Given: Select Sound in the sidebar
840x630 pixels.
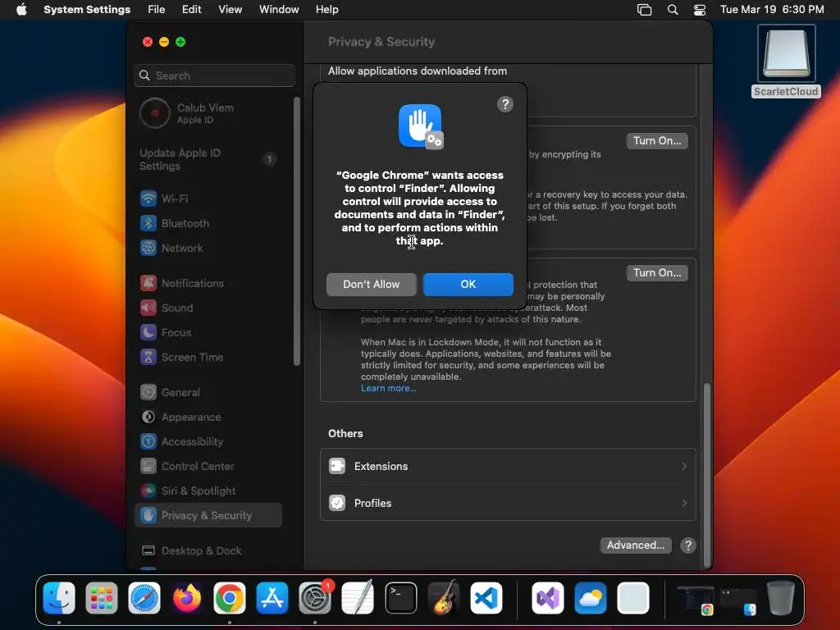Looking at the screenshot, I should coord(208,308).
